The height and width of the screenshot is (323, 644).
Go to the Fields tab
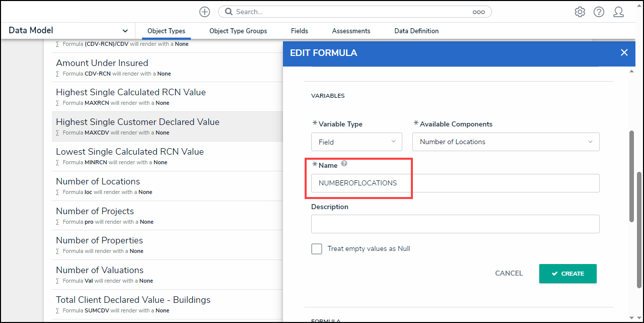click(x=300, y=31)
